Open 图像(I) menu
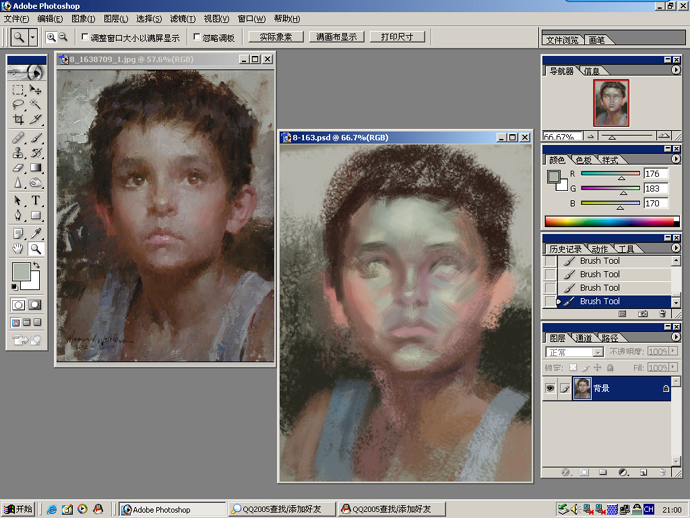Screen dimensions: 690x518 click(83, 18)
